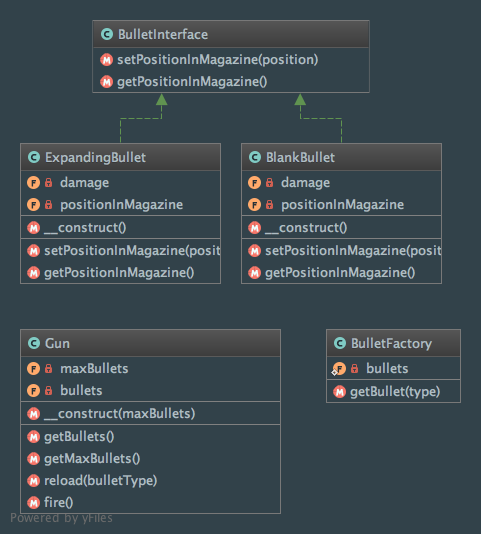Select damage field text in ExpandingBullet
Screen dimensions: 481x534
(84, 183)
